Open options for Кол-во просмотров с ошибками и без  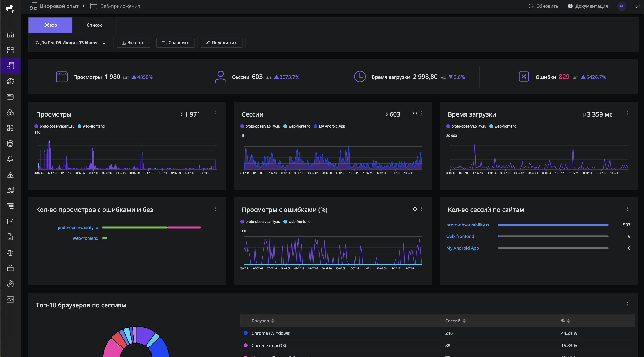(216, 209)
